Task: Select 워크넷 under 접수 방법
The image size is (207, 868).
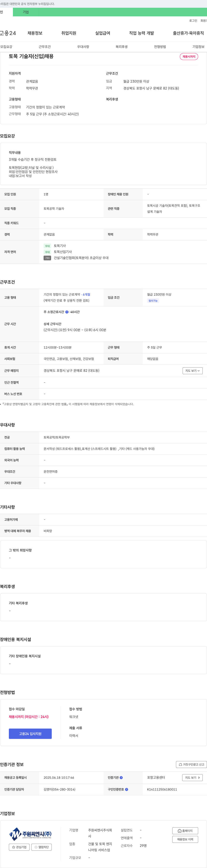Action: tap(74, 717)
